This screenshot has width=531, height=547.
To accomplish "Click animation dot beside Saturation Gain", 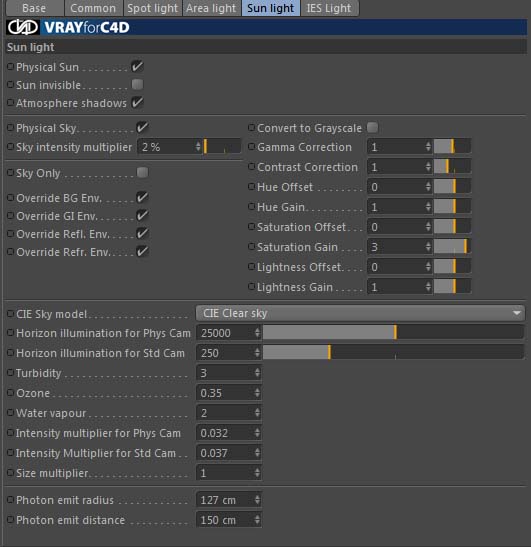I will pyautogui.click(x=252, y=247).
